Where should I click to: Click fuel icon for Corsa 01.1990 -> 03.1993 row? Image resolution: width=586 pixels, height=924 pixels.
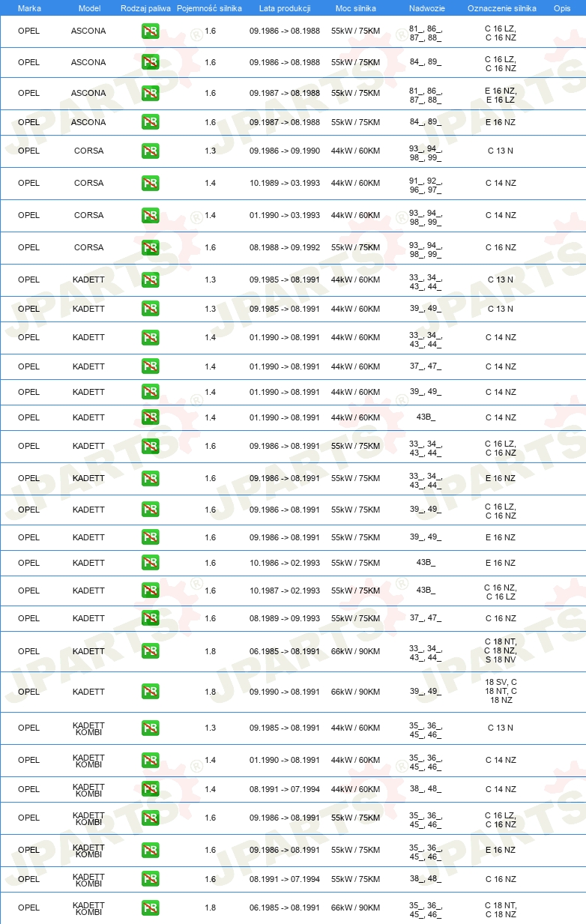click(150, 215)
